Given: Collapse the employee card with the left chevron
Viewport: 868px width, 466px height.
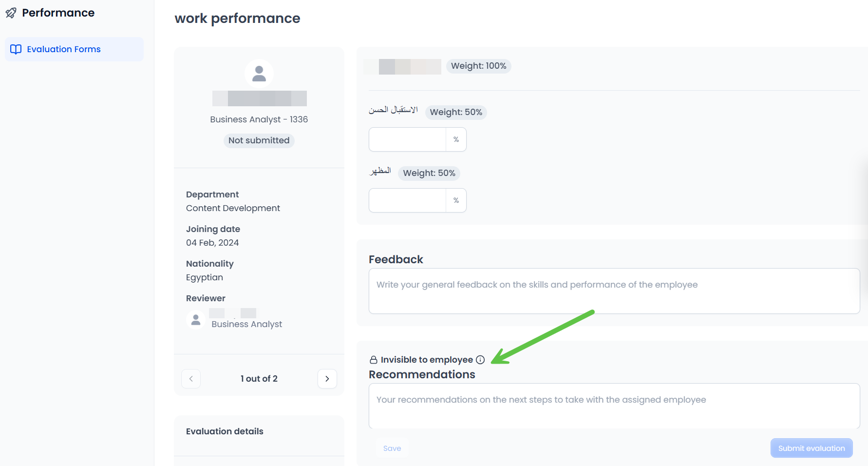Looking at the screenshot, I should coord(190,379).
